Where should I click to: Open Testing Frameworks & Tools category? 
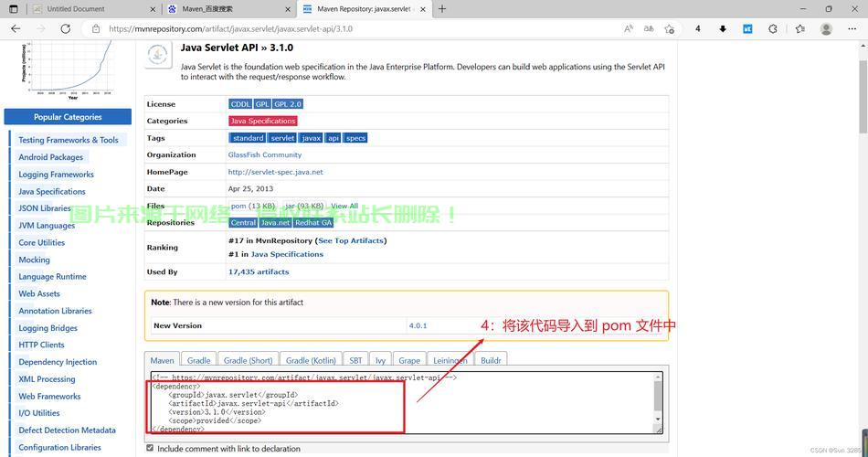coord(69,140)
